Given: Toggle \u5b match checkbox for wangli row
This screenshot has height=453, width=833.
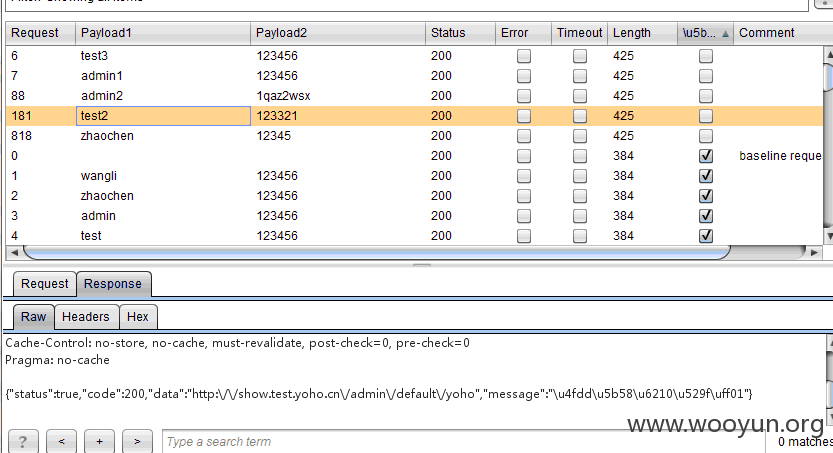Looking at the screenshot, I should pos(706,176).
